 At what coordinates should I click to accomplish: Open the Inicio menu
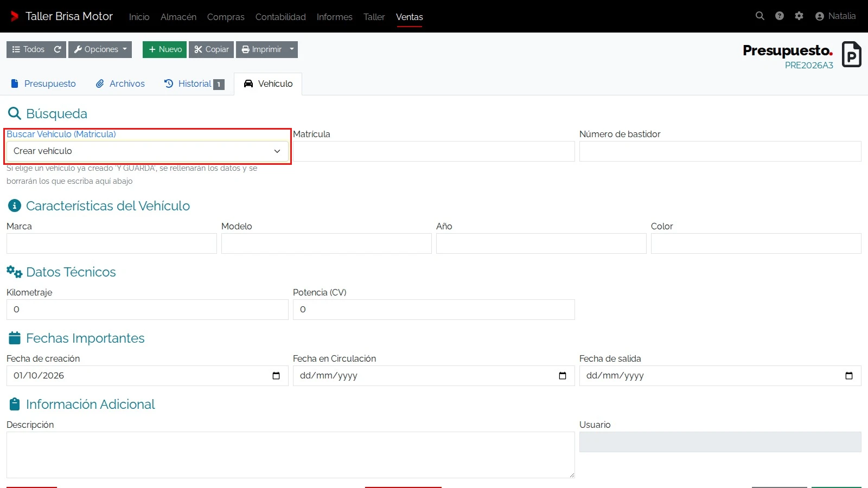coord(139,17)
